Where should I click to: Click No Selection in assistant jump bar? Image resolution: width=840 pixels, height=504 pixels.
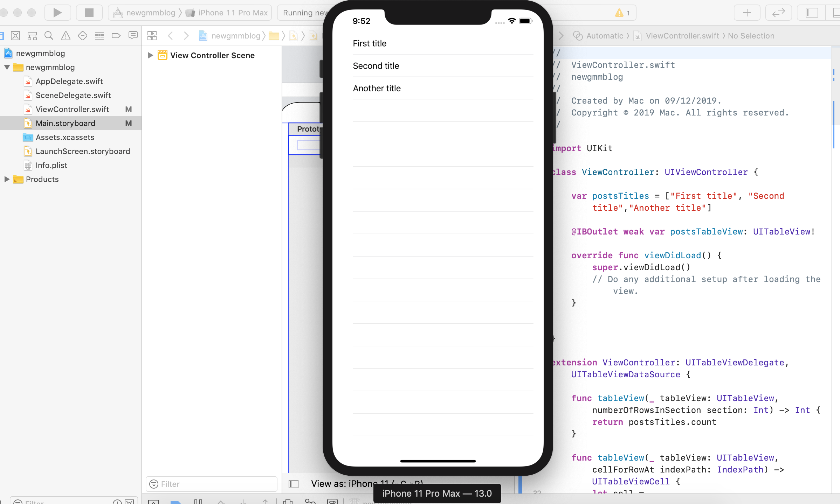[x=751, y=36]
